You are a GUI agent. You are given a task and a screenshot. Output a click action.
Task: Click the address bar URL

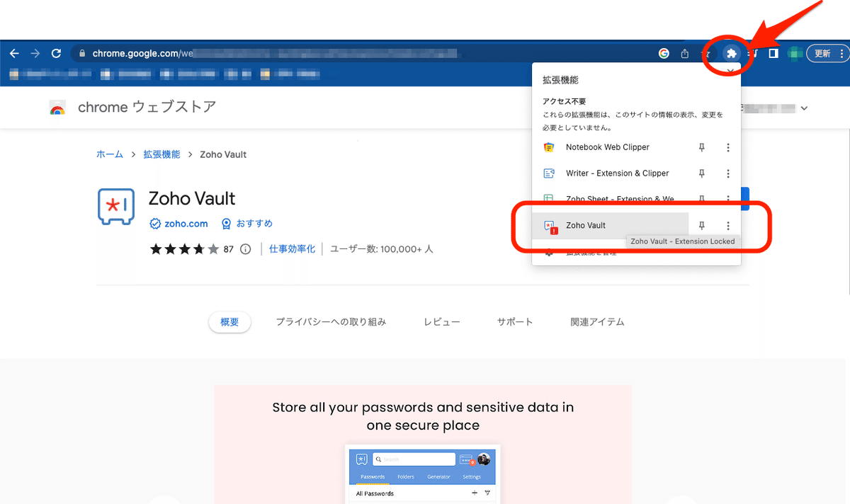276,53
